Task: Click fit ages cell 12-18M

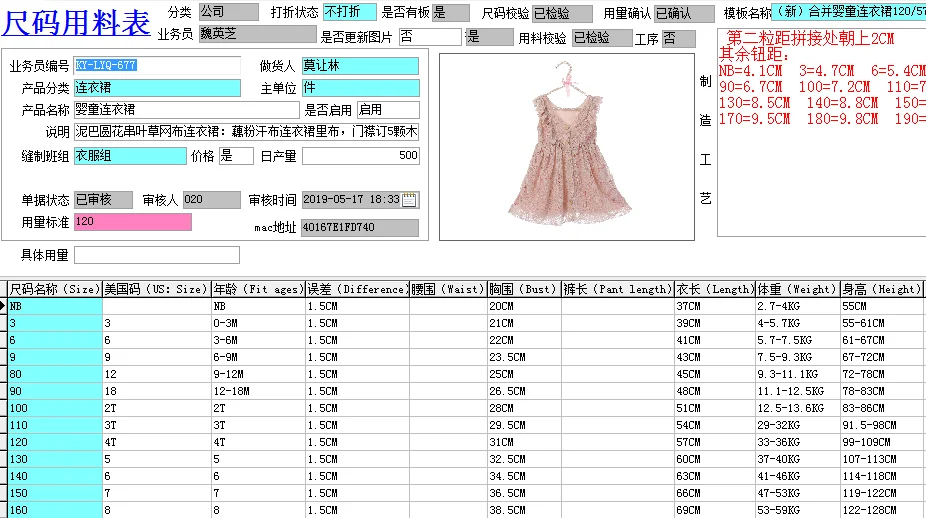Action: tap(258, 391)
